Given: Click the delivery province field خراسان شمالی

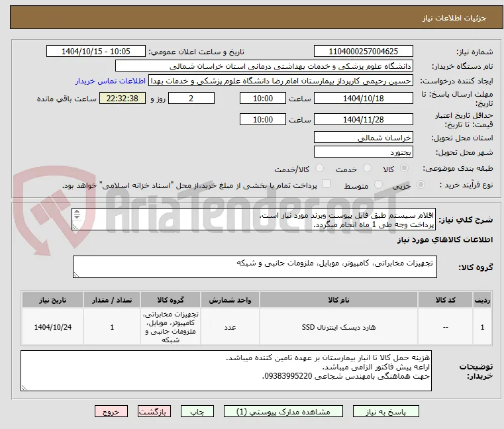Looking at the screenshot, I should click(x=363, y=138).
